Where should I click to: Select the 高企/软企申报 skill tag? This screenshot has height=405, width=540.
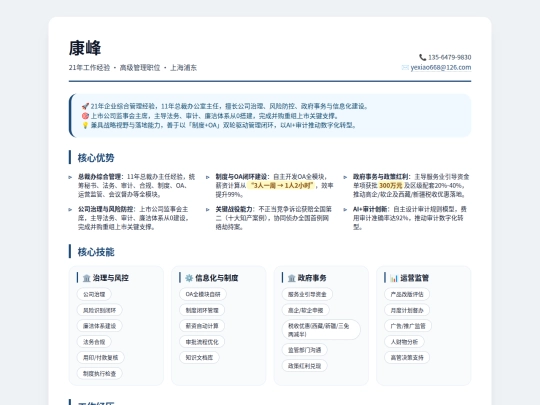point(305,310)
